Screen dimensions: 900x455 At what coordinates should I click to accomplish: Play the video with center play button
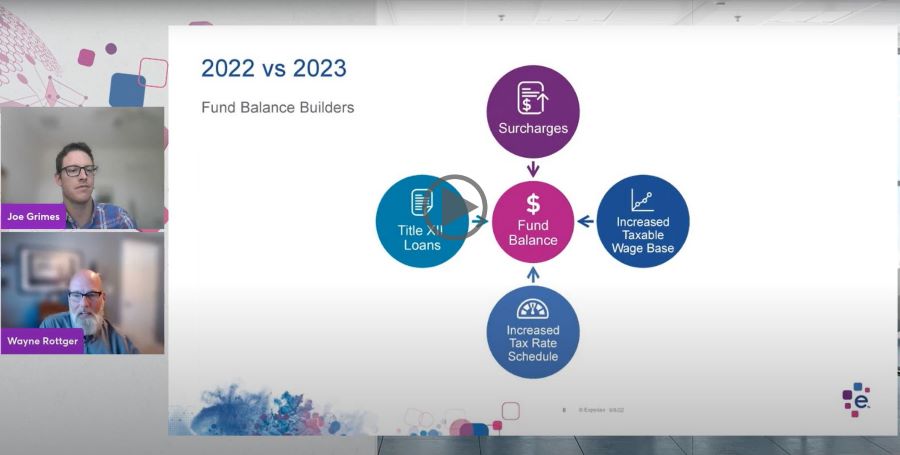455,207
